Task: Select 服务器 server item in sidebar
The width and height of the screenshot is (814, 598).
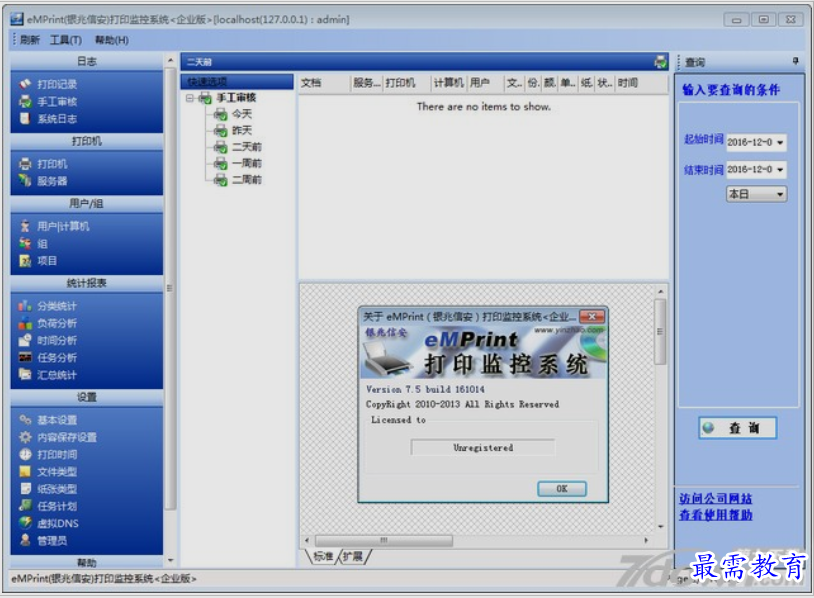Action: [x=52, y=181]
